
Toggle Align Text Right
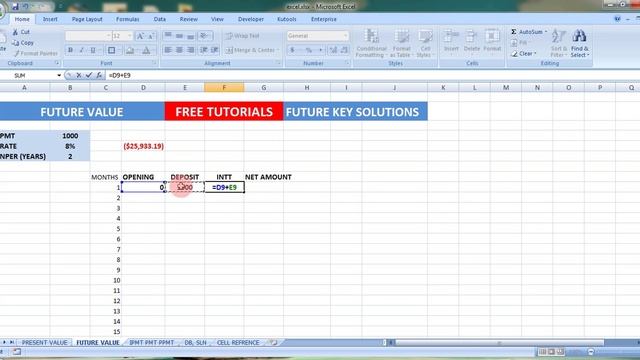coord(191,50)
